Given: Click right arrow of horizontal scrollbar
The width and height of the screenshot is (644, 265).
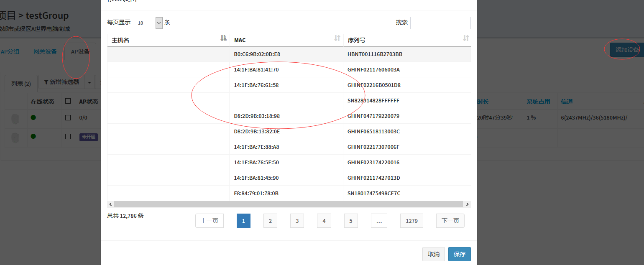Looking at the screenshot, I should point(467,204).
